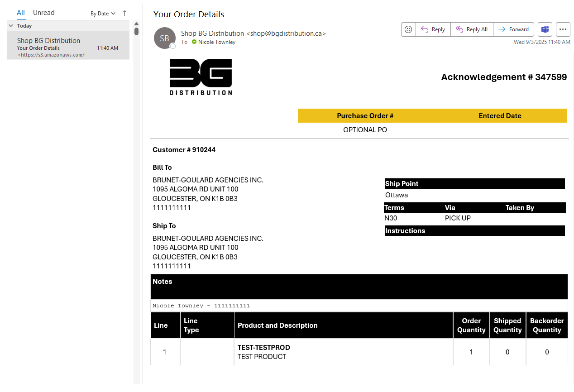Collapse the Today group
This screenshot has height=392, width=574.
click(11, 26)
